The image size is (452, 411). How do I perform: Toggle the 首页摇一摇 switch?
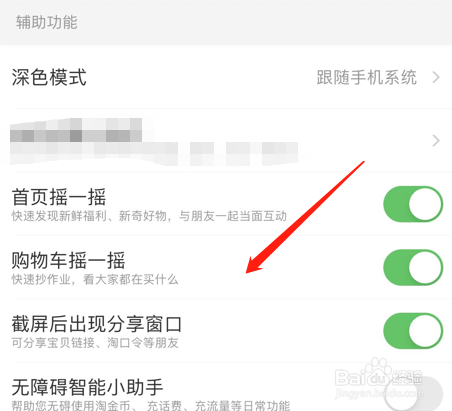tap(413, 204)
